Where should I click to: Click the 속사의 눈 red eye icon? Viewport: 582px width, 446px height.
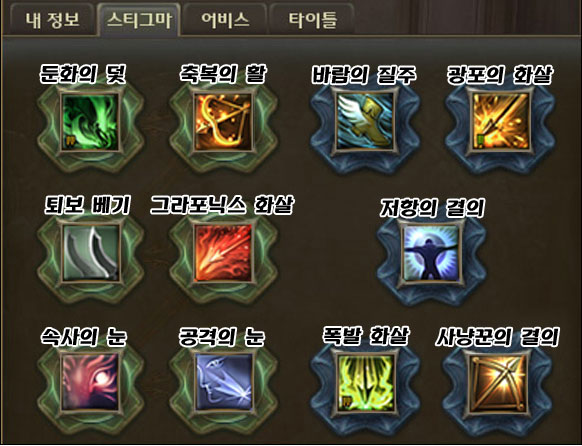[x=91, y=383]
